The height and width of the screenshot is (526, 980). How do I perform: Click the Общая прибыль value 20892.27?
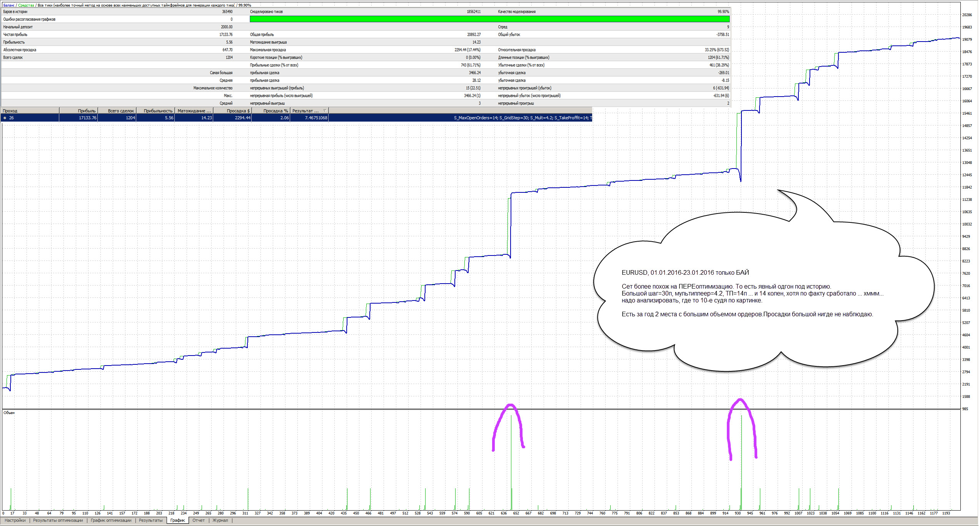[474, 35]
